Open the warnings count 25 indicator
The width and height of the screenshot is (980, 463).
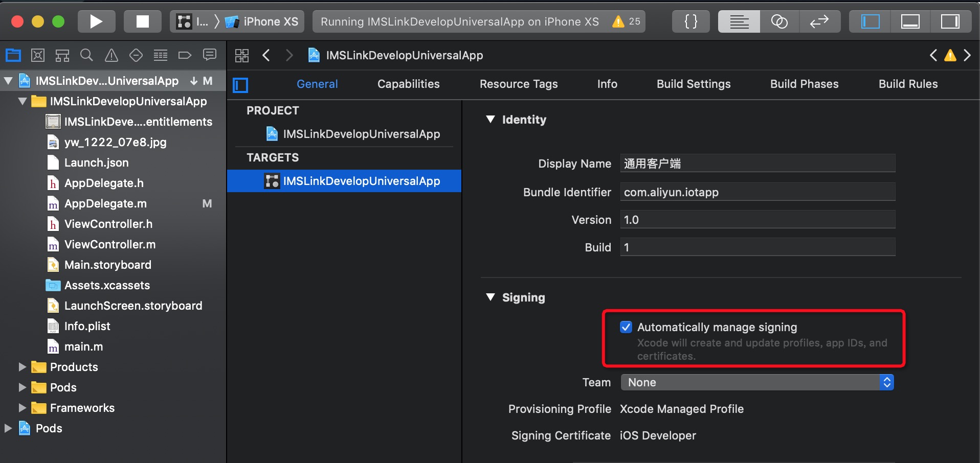[x=627, y=21]
